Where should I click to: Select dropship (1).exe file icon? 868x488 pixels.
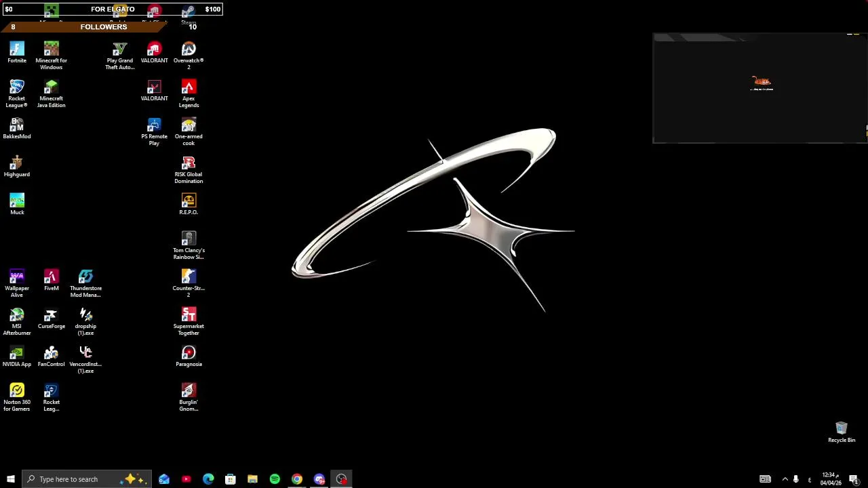coord(85,321)
